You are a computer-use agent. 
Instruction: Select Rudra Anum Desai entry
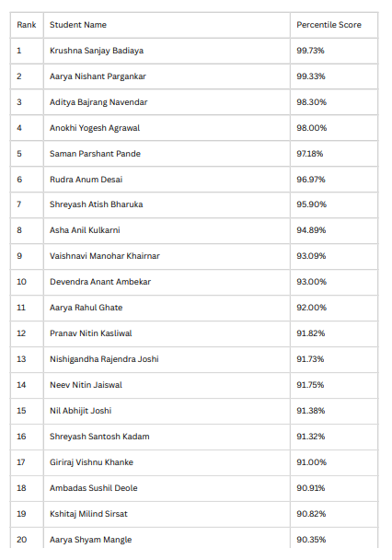[x=86, y=180]
